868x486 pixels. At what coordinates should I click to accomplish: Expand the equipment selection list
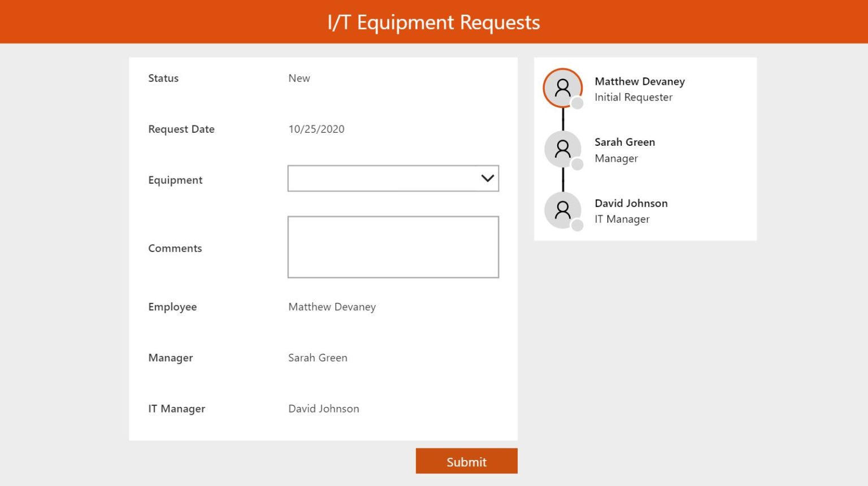[x=393, y=178]
